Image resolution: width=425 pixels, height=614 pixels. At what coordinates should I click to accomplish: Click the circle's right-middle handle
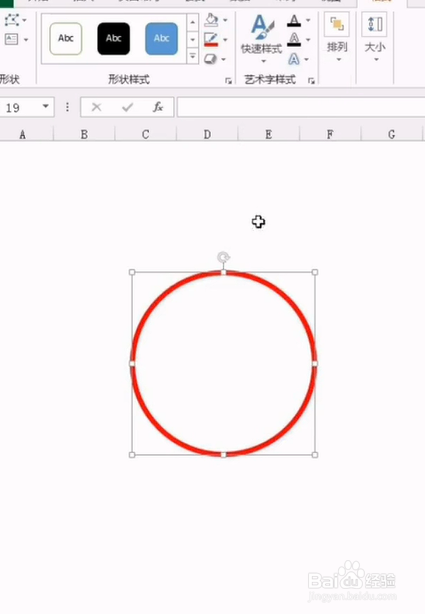click(x=315, y=364)
